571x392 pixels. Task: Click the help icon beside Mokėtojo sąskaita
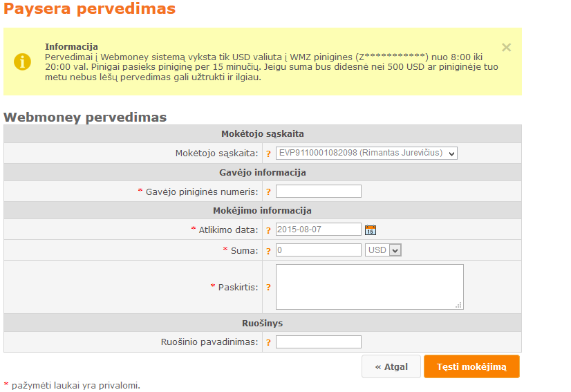coord(268,153)
